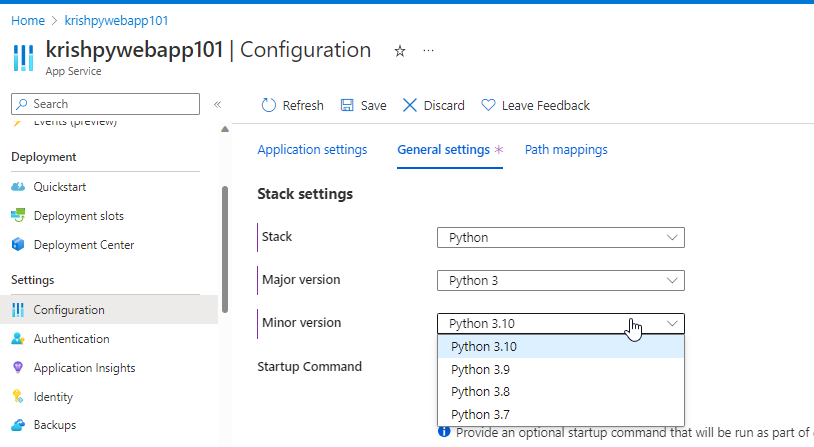Click the Quickstart cloud icon

(18, 187)
